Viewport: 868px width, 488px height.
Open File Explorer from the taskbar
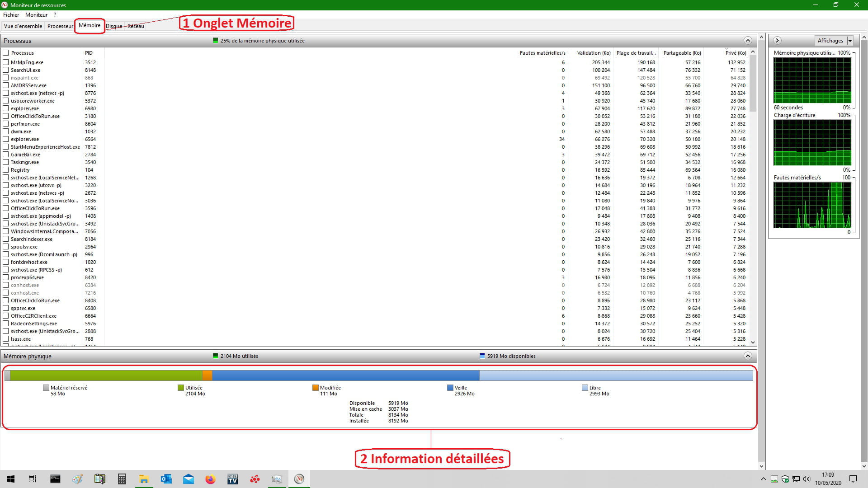click(144, 479)
